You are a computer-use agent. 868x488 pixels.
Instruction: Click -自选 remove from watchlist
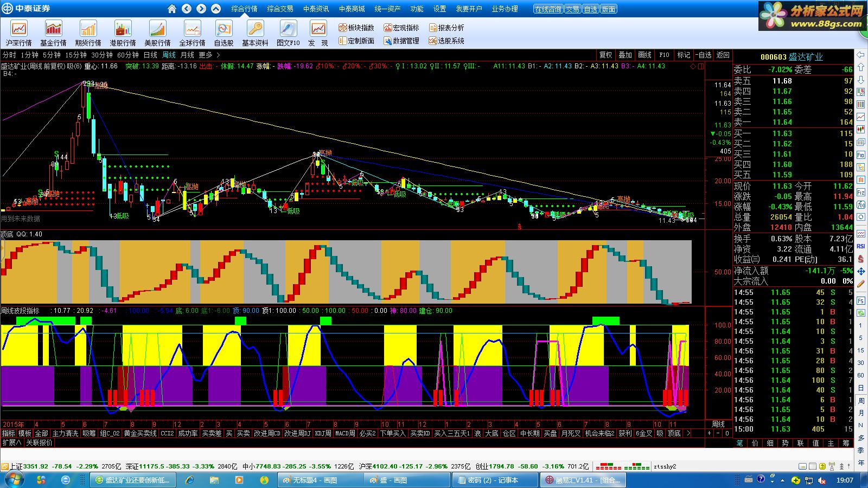pyautogui.click(x=703, y=55)
